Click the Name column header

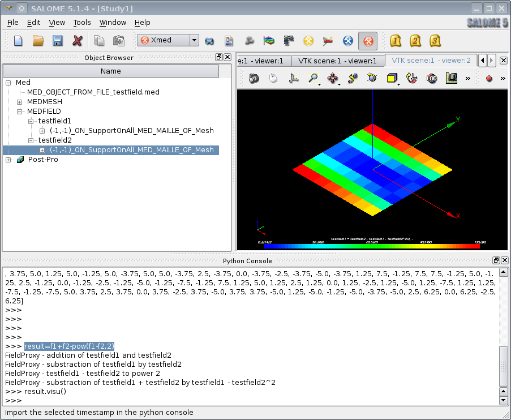point(111,71)
